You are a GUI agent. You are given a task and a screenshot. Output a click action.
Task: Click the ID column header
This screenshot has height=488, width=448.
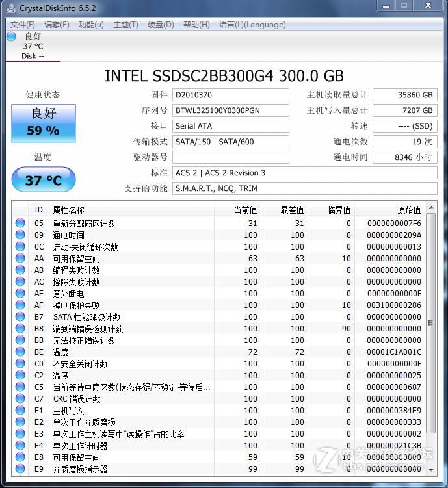click(38, 210)
